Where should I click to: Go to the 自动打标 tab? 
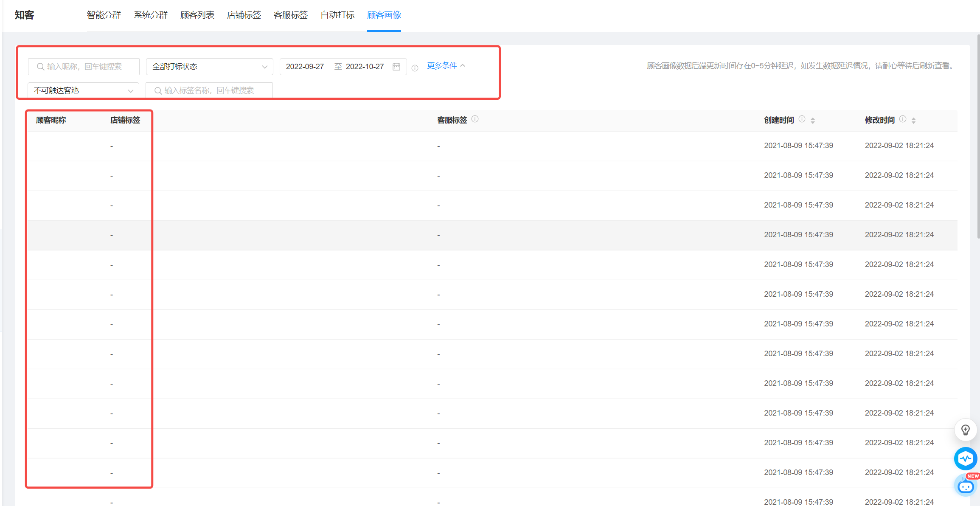click(337, 15)
